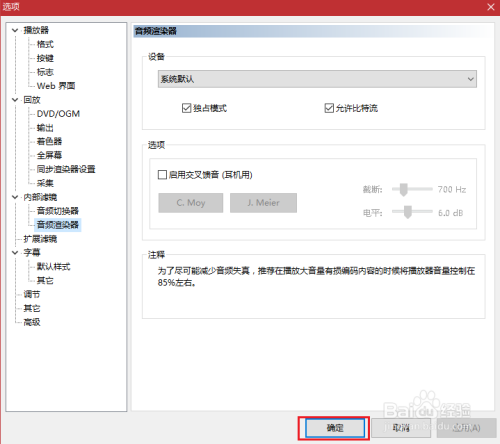This screenshot has width=500, height=444.
Task: Select the highlighted 音频渲染器 tree item
Action: click(x=58, y=225)
